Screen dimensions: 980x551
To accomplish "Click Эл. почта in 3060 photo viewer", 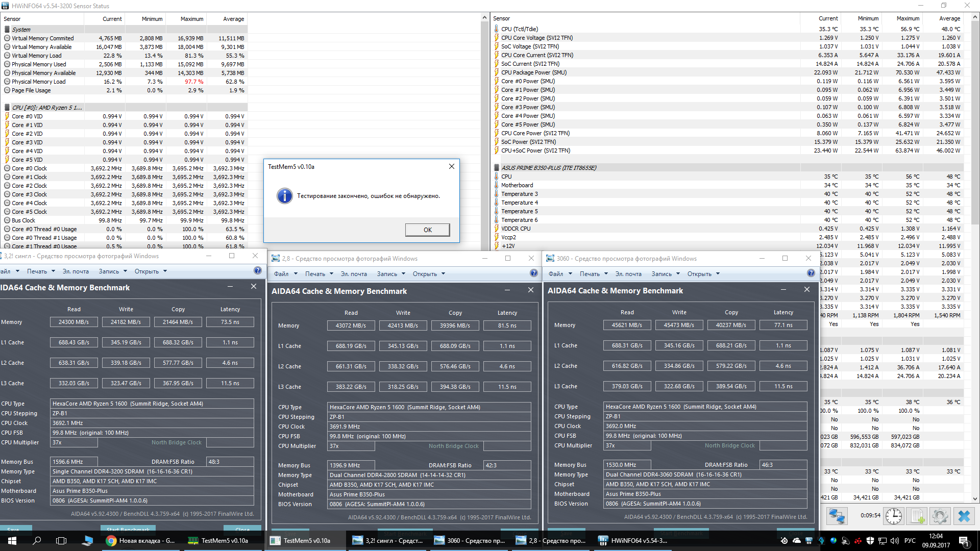I will 628,274.
